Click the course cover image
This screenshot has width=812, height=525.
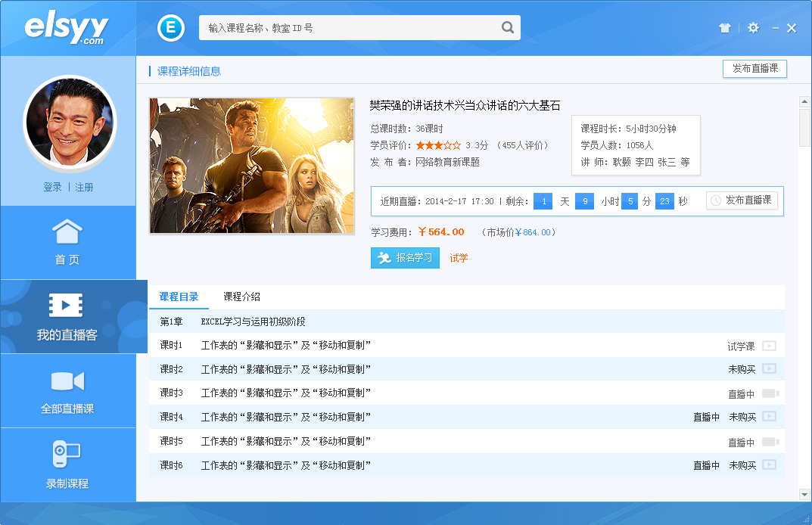252,166
